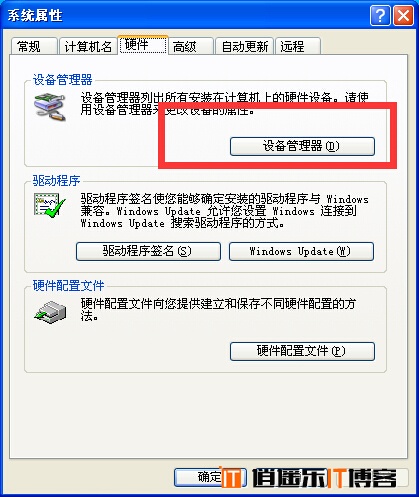Screen dimensions: 419x497
Task: Select the 硬件 tab
Action: click(x=143, y=44)
